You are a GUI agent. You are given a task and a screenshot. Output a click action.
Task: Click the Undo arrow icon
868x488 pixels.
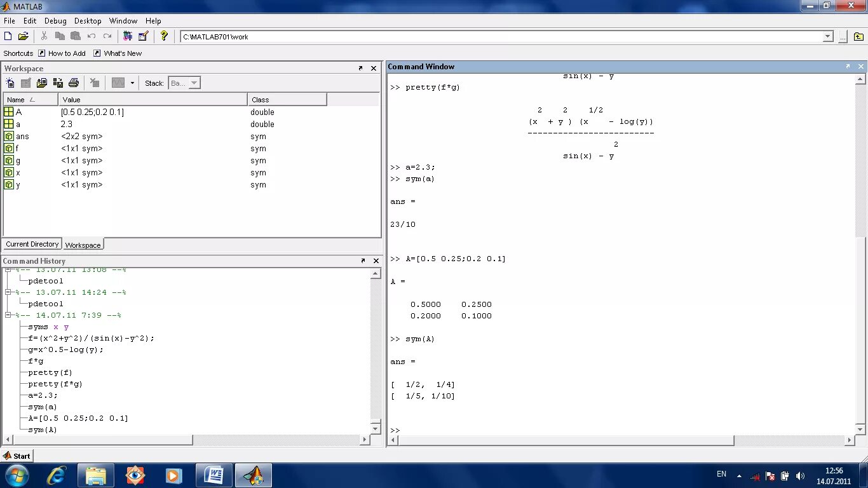click(x=92, y=36)
